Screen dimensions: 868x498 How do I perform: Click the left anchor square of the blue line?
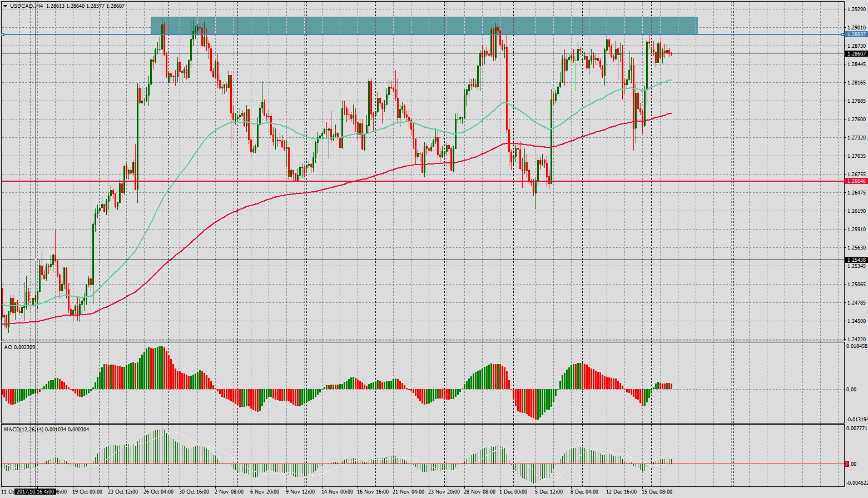(3, 34)
